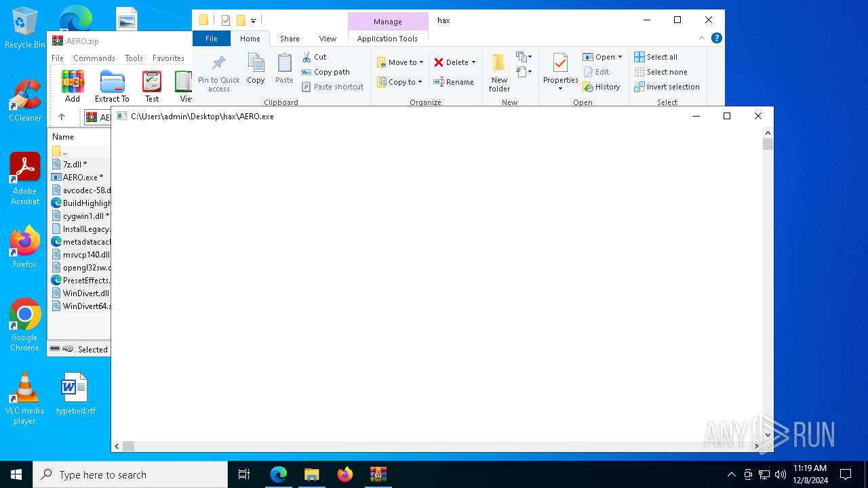Image resolution: width=868 pixels, height=488 pixels.
Task: Click Edit in the Open group
Action: pyautogui.click(x=596, y=72)
